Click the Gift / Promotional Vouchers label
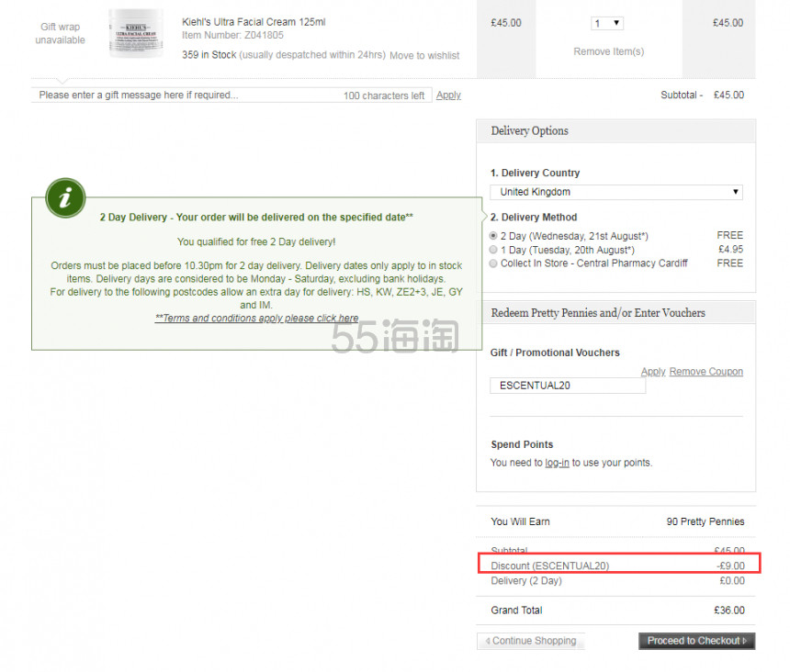This screenshot has height=672, width=790. [x=555, y=353]
